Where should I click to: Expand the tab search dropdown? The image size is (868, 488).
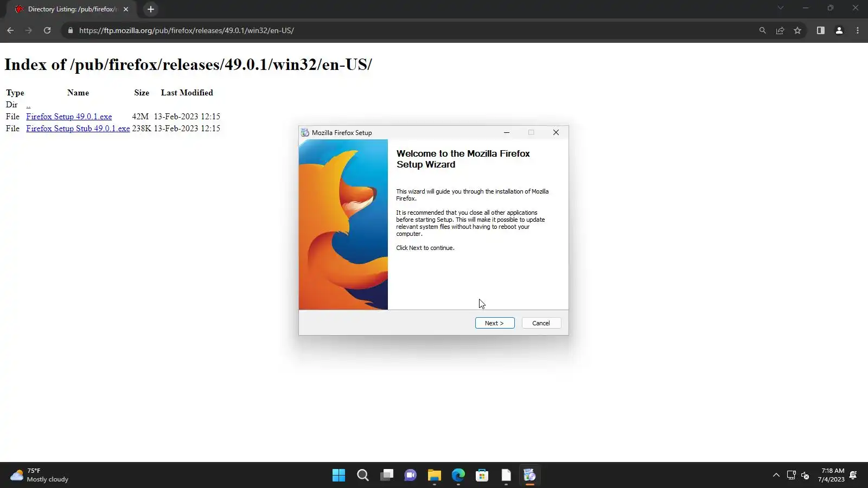781,8
